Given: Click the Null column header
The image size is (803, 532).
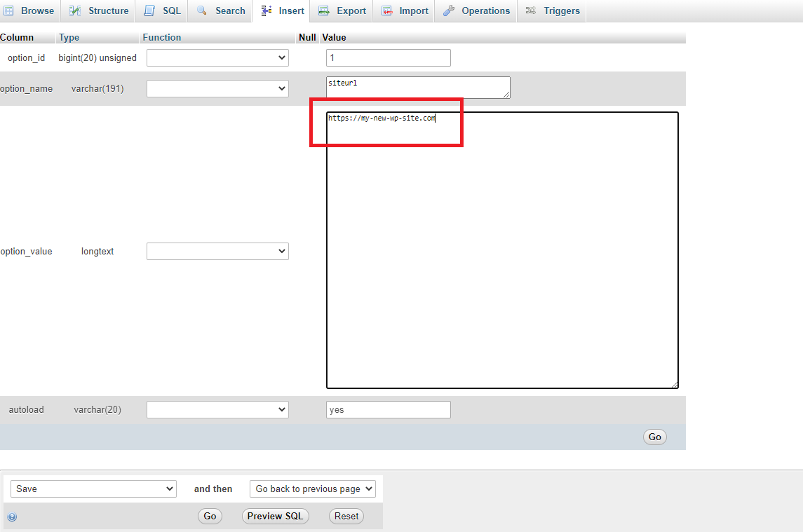Looking at the screenshot, I should [307, 37].
